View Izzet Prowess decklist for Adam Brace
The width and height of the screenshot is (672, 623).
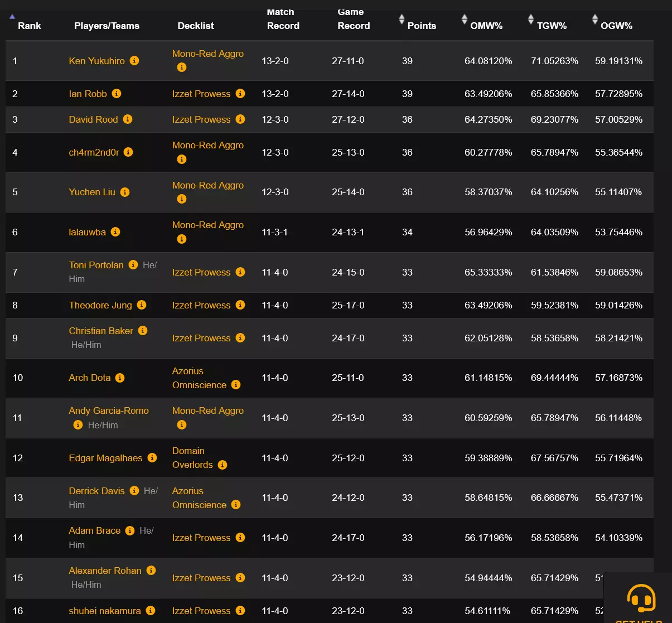tap(201, 538)
